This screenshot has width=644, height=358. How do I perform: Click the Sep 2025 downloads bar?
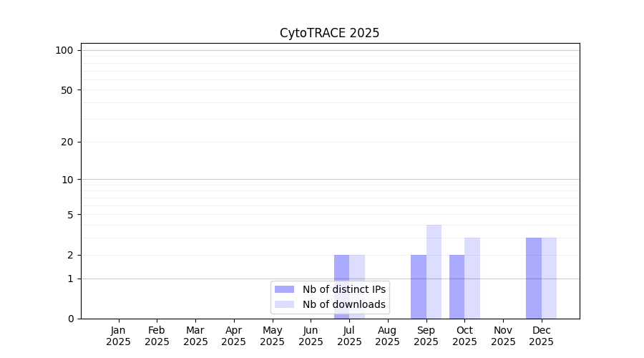tap(434, 271)
